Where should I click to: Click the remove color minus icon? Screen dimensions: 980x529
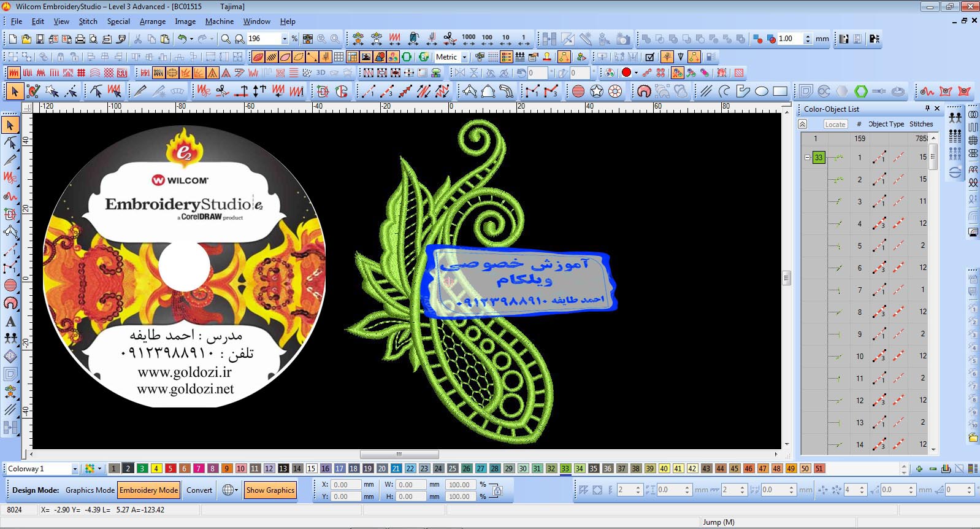click(x=933, y=469)
